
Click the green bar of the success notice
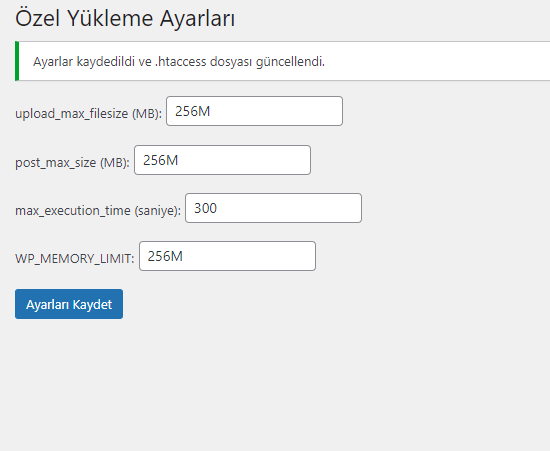(17, 61)
